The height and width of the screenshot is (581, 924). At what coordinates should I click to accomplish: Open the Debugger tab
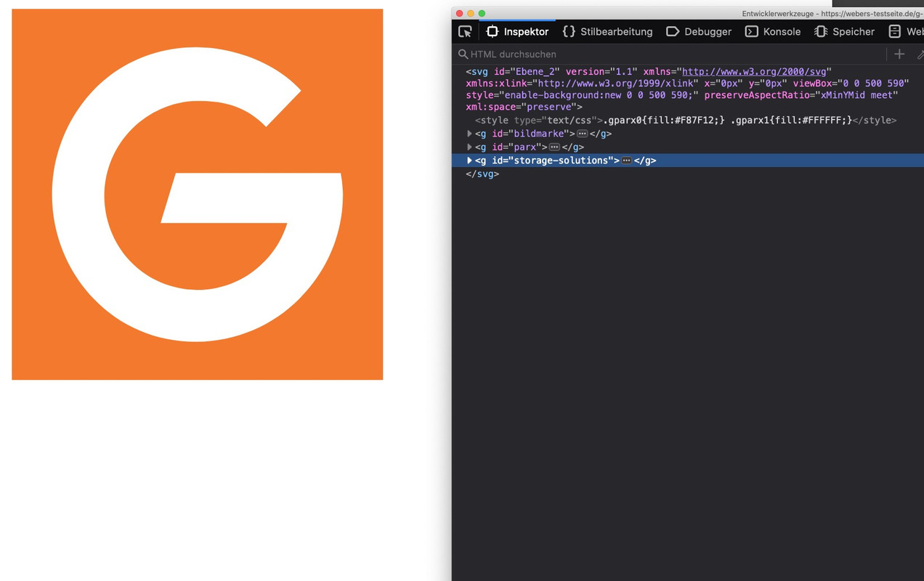[699, 31]
